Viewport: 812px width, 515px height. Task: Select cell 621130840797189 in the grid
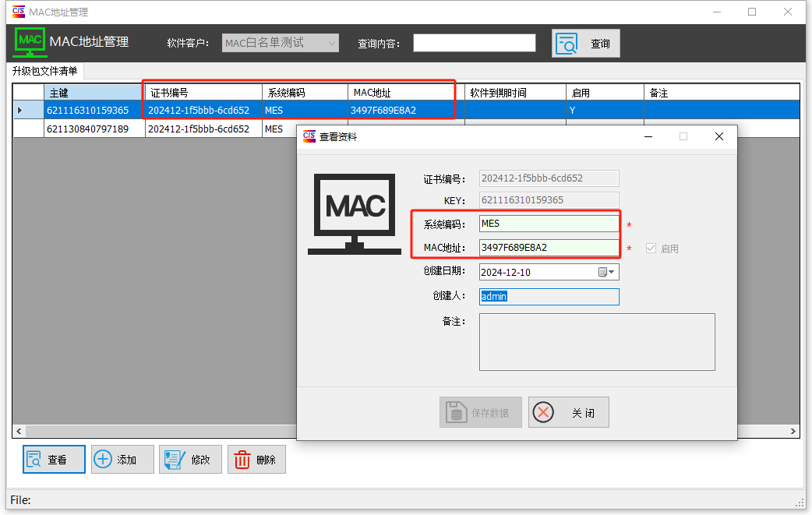tap(94, 129)
